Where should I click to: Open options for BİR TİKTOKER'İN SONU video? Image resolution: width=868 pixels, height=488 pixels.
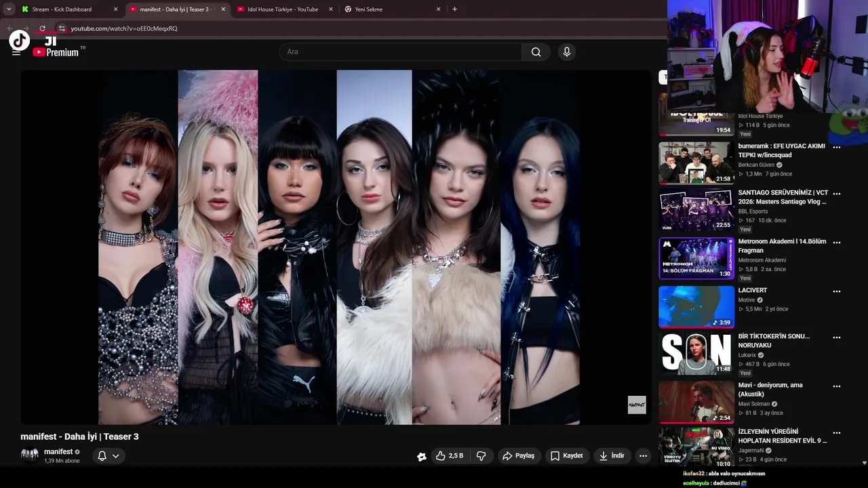click(836, 338)
